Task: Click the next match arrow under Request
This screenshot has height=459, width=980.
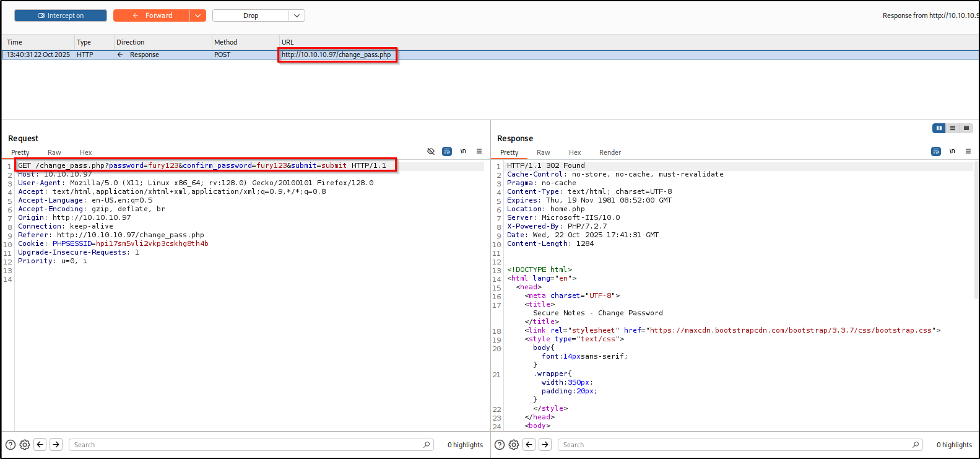Action: click(56, 445)
